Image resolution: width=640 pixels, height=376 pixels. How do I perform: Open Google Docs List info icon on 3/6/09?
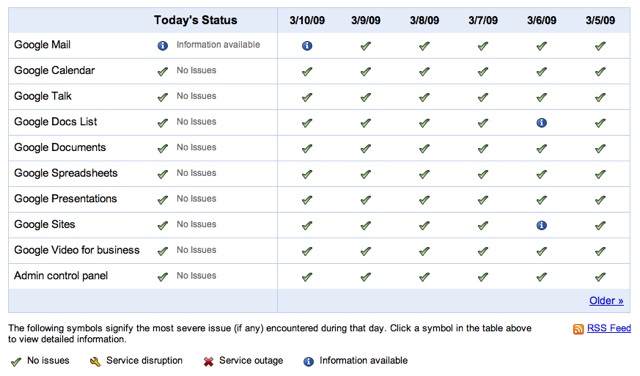541,122
